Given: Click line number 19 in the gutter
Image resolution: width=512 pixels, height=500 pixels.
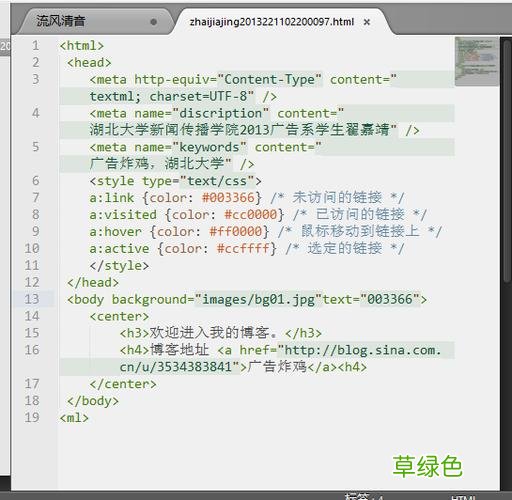Looking at the screenshot, I should pos(32,417).
